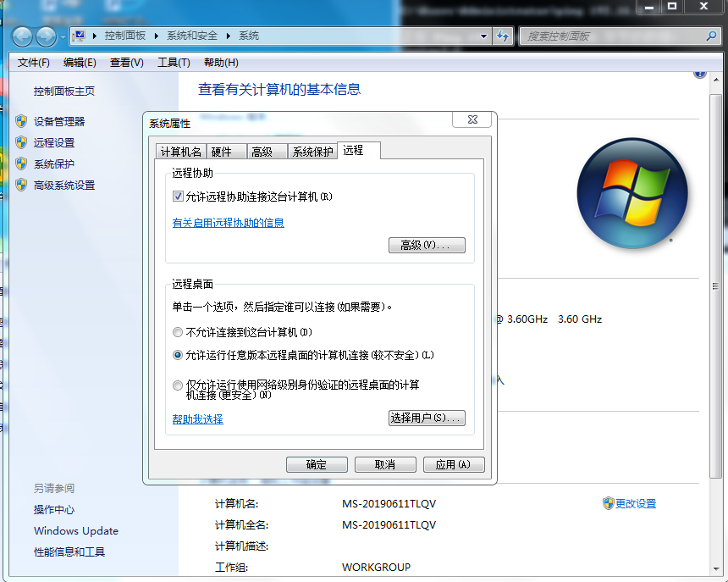The height and width of the screenshot is (582, 728).
Task: Click the back navigation arrow
Action: click(x=23, y=36)
